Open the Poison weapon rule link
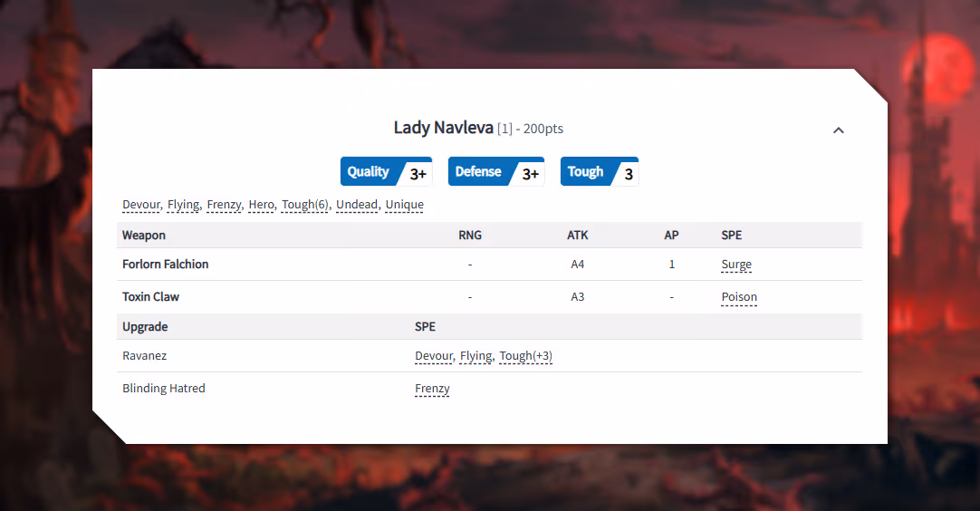 point(739,297)
